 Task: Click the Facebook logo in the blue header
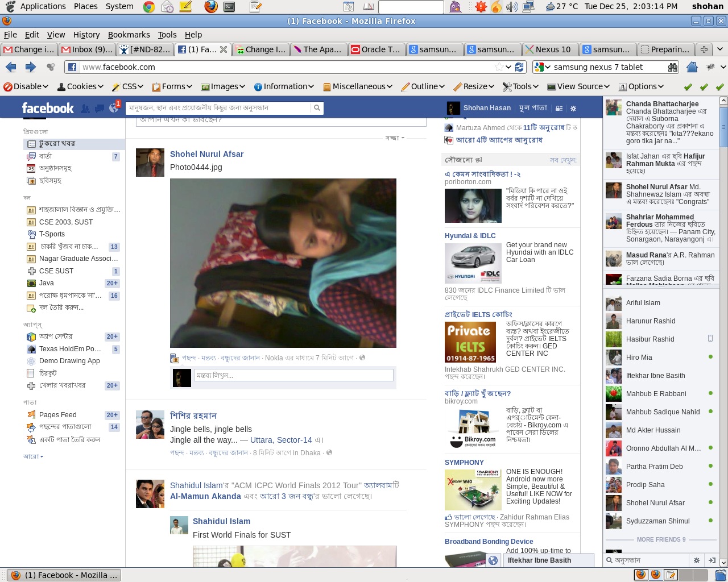tap(48, 108)
